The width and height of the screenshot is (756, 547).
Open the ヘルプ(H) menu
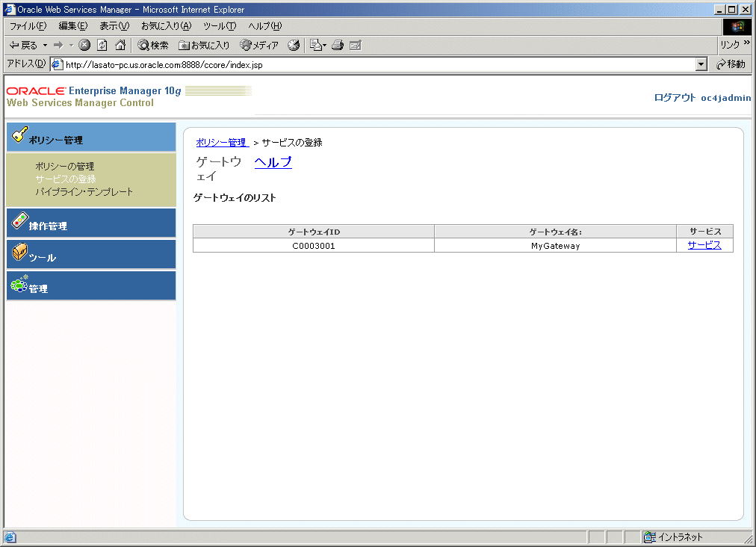tap(264, 26)
